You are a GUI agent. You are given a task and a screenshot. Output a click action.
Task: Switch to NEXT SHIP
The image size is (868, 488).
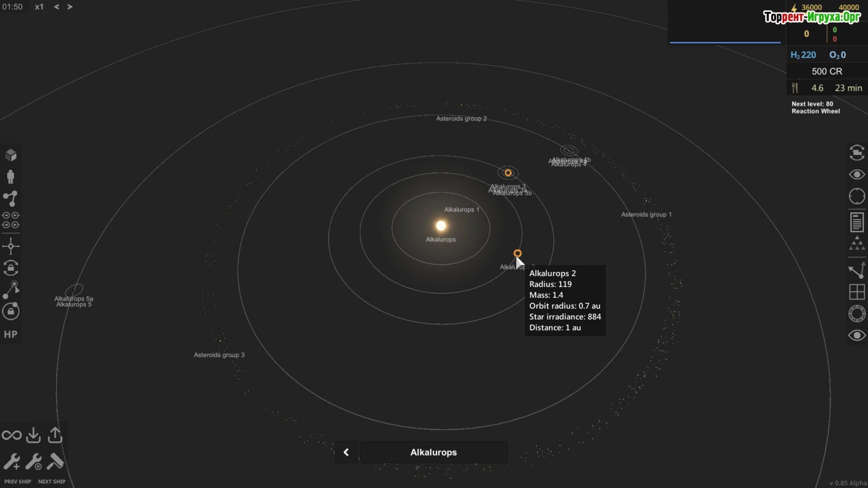(52, 481)
